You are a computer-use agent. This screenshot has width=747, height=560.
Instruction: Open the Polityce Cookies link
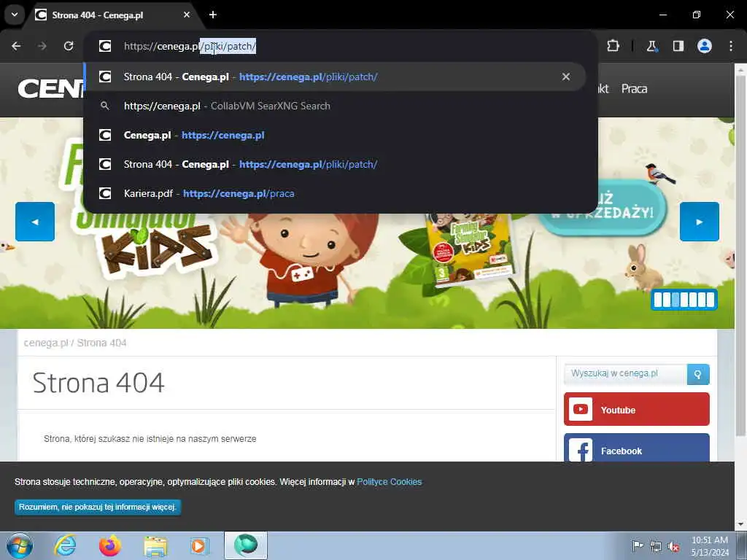coord(390,482)
